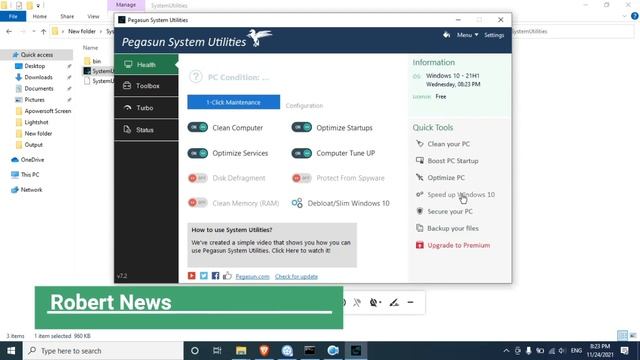Image resolution: width=640 pixels, height=360 pixels.
Task: Enable the Protect From Spyware switch
Action: pos(302,178)
